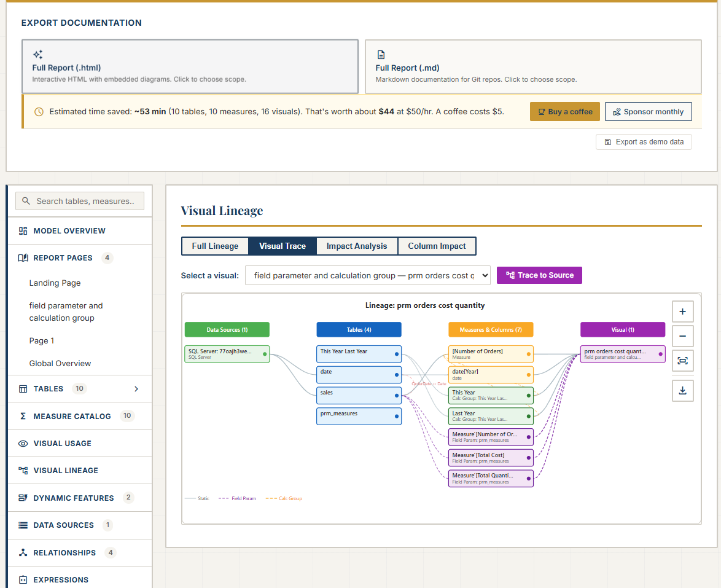Click the search tables and measures field
The height and width of the screenshot is (588, 721).
(x=79, y=201)
